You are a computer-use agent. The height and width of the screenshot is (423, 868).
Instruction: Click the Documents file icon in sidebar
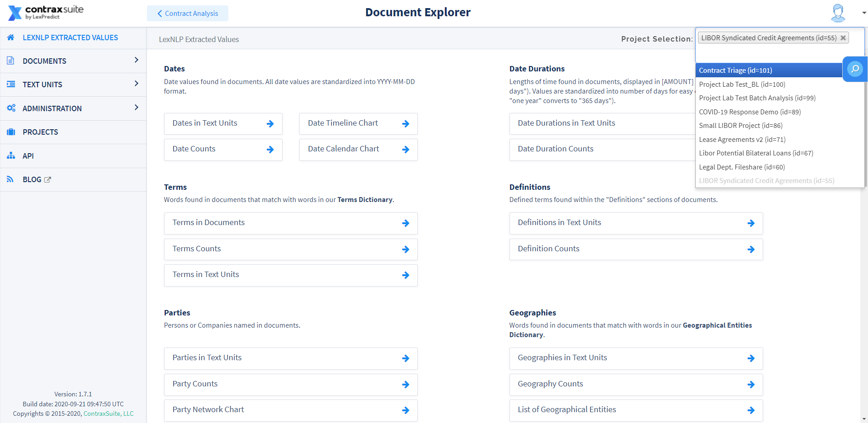[11, 61]
